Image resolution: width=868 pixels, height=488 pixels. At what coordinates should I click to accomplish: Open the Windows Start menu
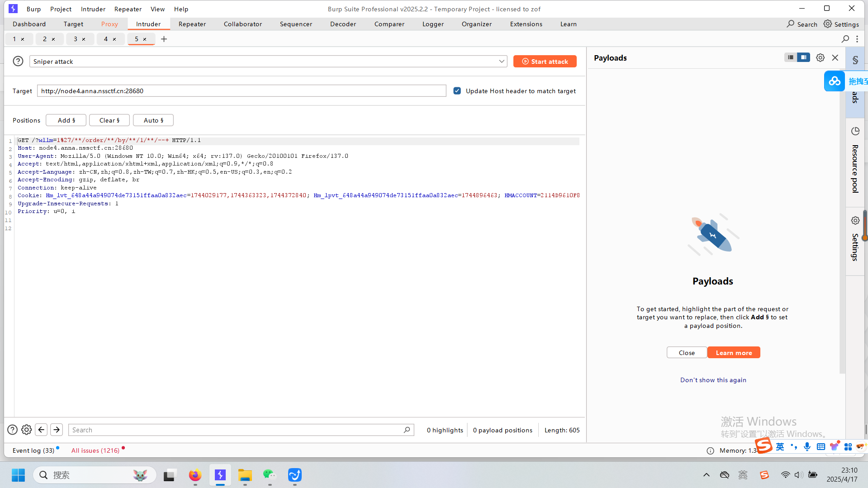click(x=18, y=475)
